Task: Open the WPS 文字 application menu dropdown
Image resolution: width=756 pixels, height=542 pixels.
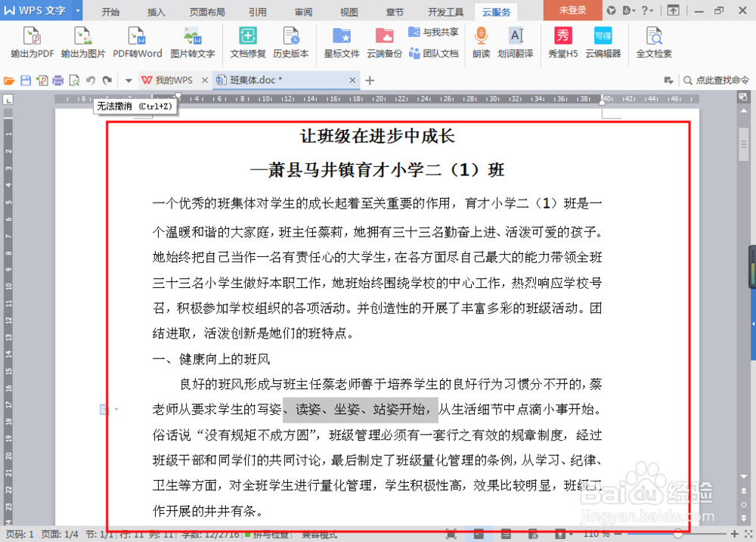Action: pyautogui.click(x=78, y=10)
